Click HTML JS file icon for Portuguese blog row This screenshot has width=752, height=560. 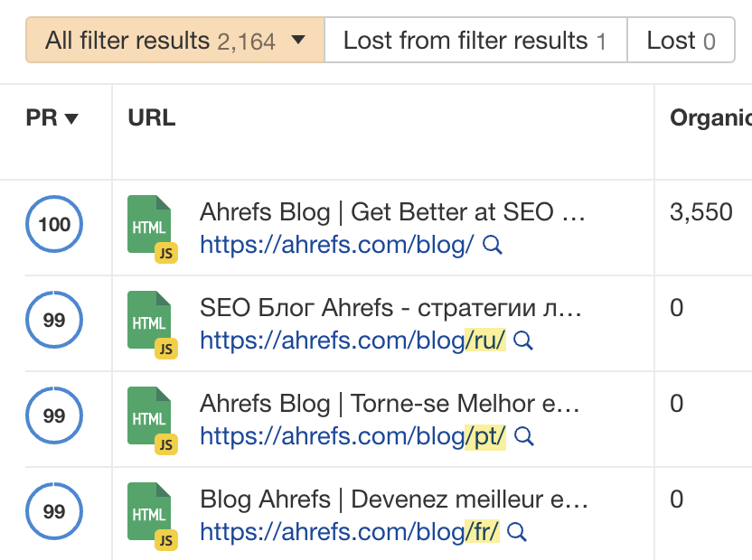point(153,421)
